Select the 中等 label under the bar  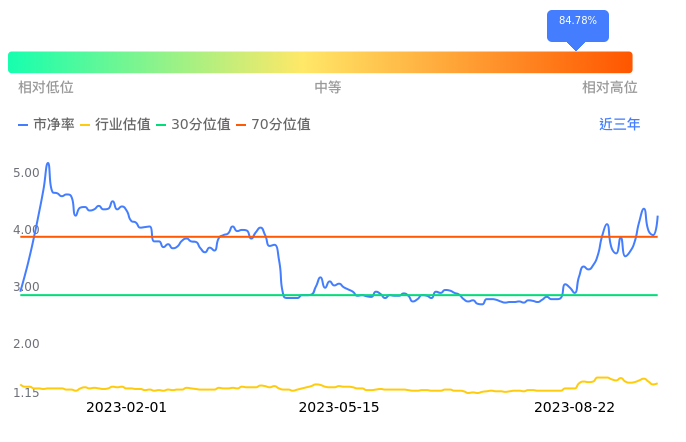[x=328, y=88]
